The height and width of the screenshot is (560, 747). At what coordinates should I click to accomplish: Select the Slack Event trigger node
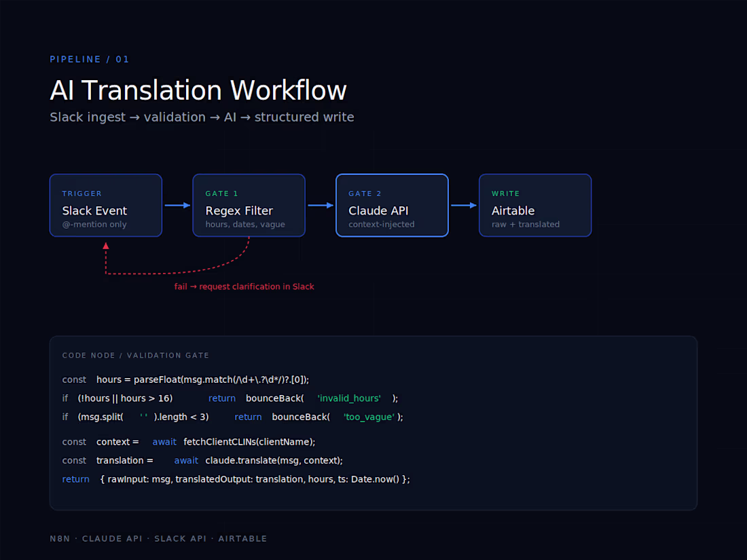tap(106, 205)
